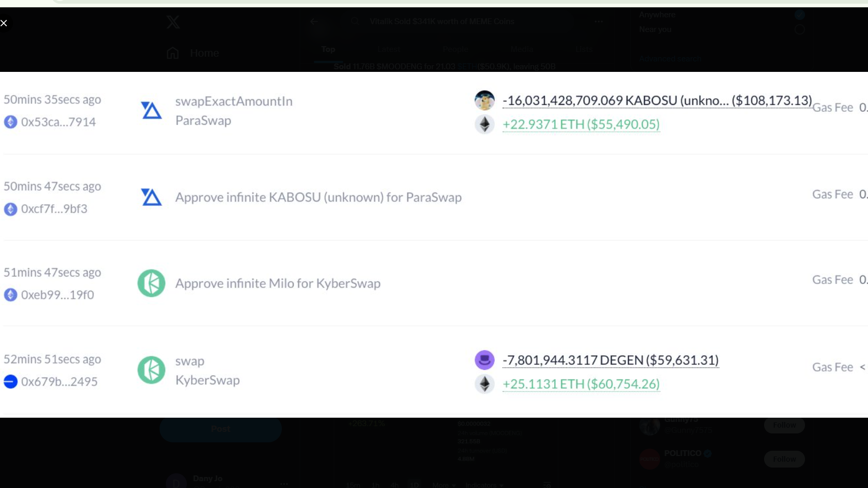Viewport: 868px width, 488px height.
Task: Click the 50mins 35secs ago timestamp
Action: pos(52,100)
